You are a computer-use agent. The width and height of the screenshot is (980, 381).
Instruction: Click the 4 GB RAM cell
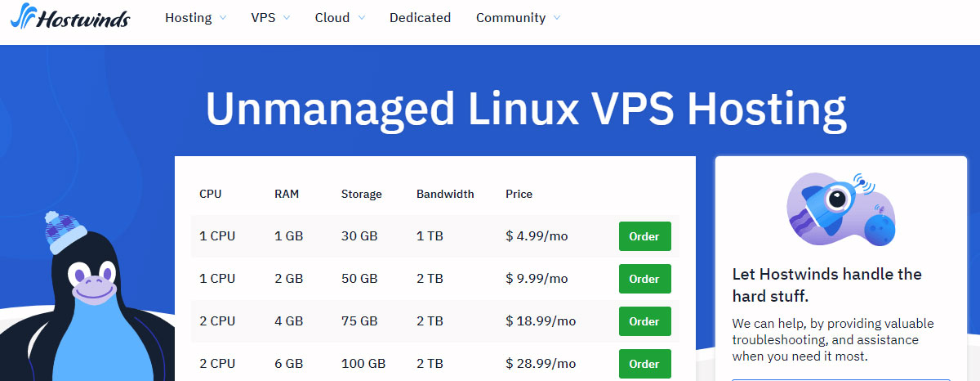(x=288, y=321)
